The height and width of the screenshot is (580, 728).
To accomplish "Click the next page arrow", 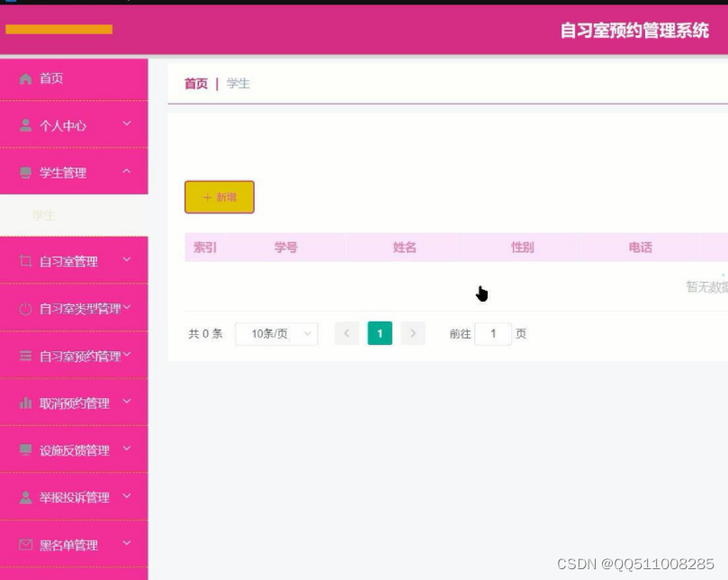I will pyautogui.click(x=412, y=332).
